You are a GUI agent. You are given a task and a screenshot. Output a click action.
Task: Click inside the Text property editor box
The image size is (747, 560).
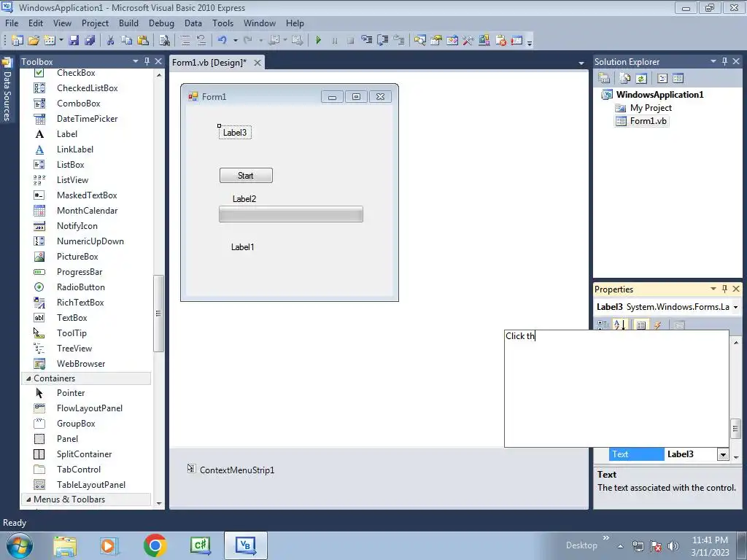coord(616,389)
